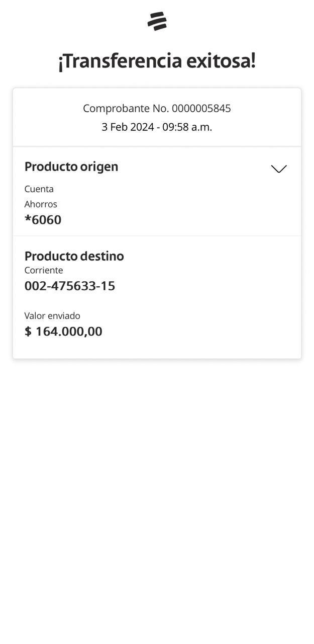
Task: Tap the 'Ahorros' account type
Action: 41,204
